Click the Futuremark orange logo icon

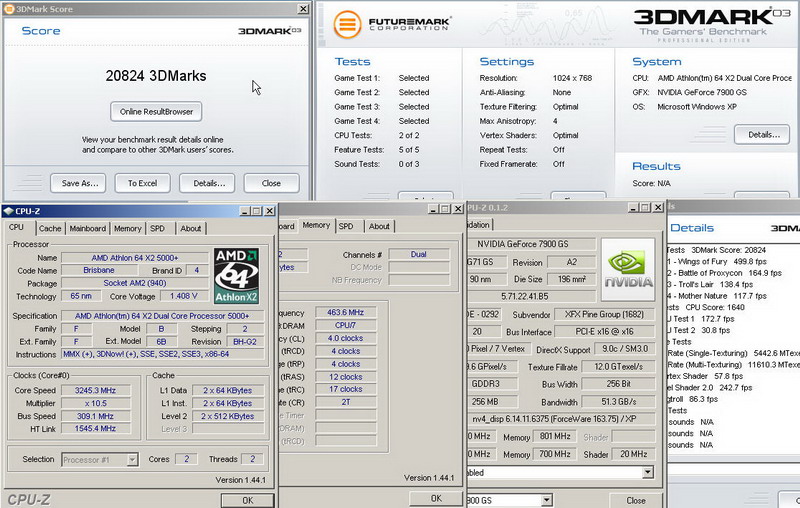point(347,24)
